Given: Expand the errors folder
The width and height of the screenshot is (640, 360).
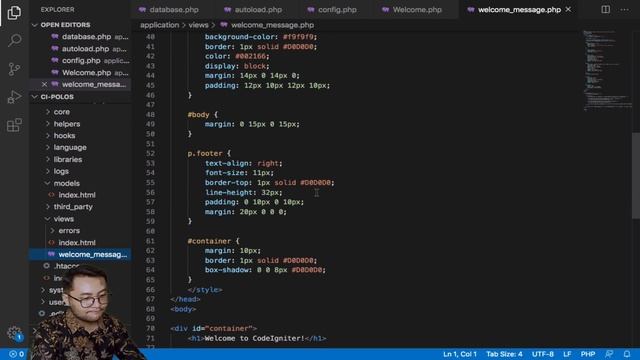Looking at the screenshot, I should pos(69,231).
